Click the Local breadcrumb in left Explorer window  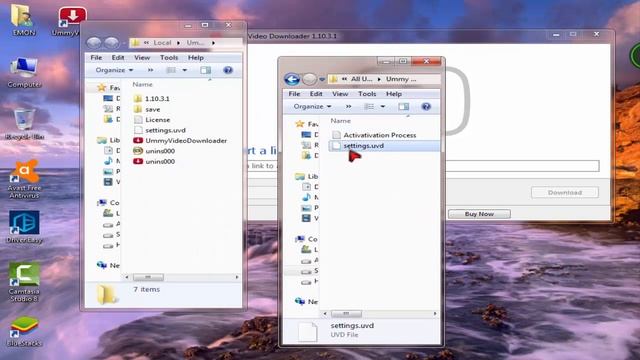[162, 43]
